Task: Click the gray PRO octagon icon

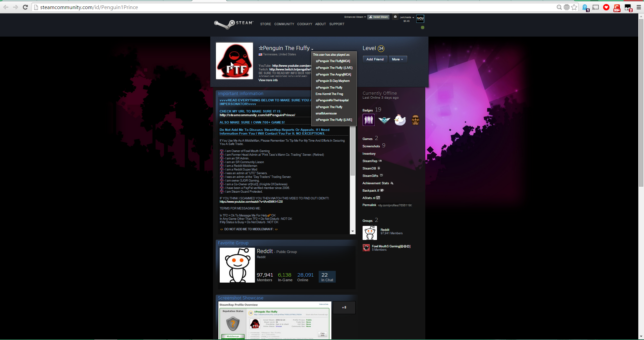Action: [567, 7]
